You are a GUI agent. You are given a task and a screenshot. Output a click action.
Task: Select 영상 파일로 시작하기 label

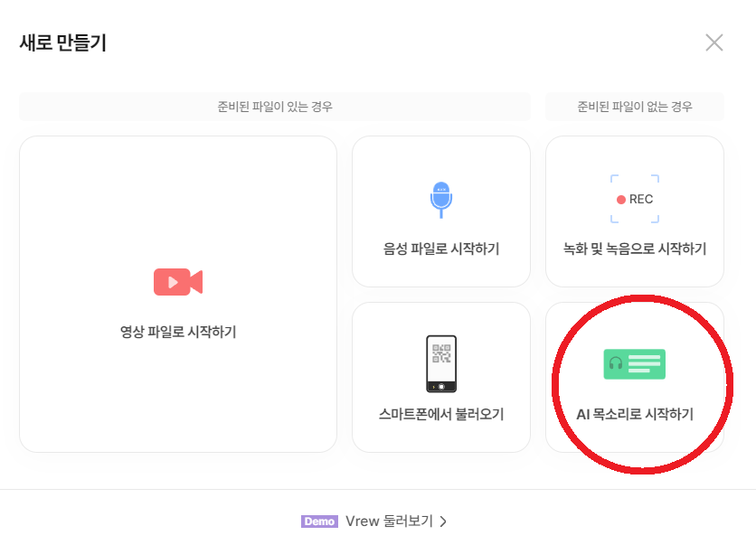178,332
